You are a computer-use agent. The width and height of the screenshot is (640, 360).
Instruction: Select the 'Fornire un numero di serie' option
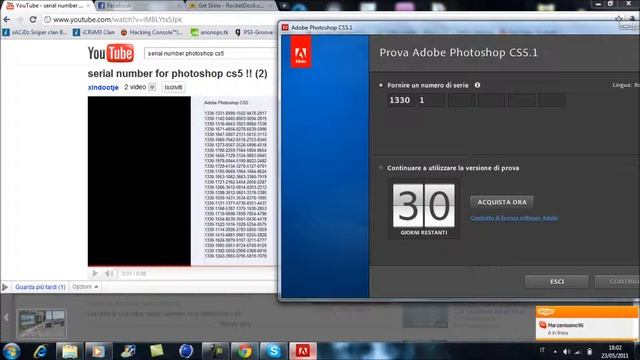pyautogui.click(x=381, y=85)
